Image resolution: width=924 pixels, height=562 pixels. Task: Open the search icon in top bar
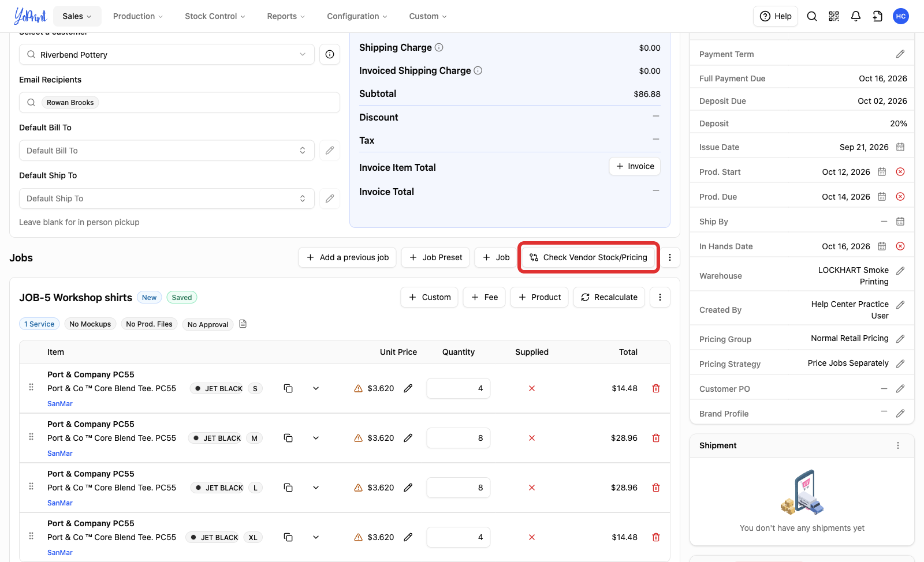point(812,16)
